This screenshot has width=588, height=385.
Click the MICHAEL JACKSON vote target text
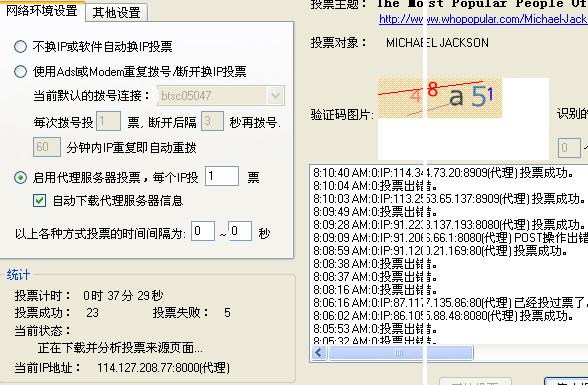point(437,43)
